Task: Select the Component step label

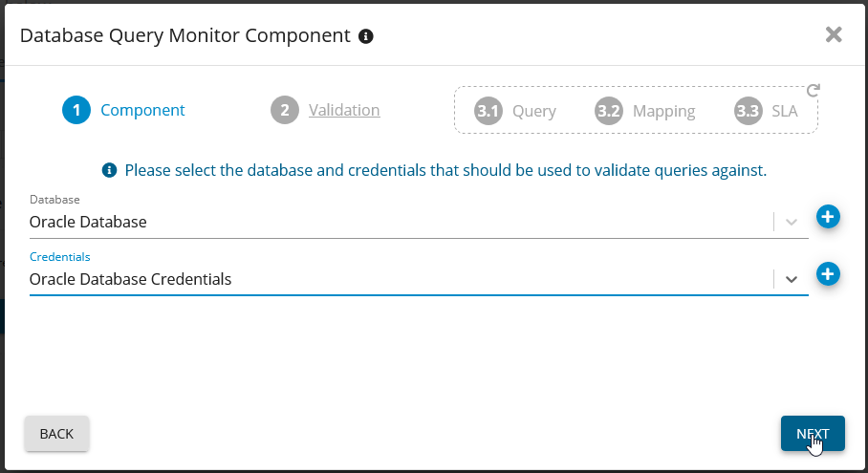Action: tap(142, 110)
